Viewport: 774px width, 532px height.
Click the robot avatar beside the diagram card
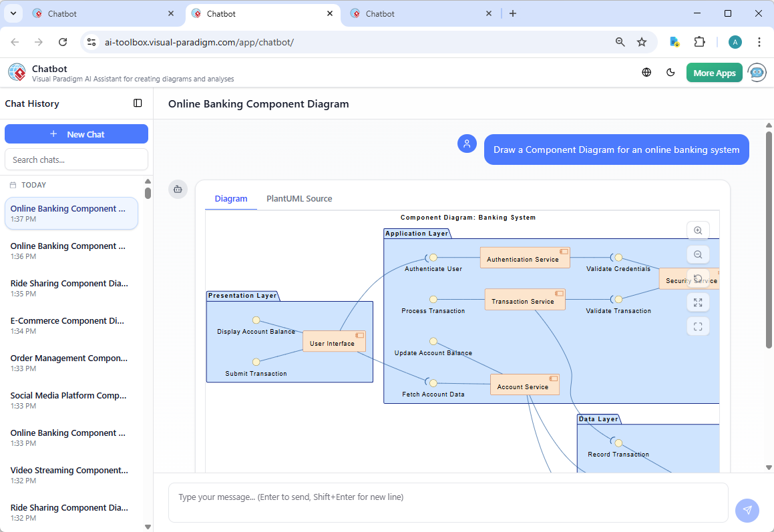pos(178,189)
